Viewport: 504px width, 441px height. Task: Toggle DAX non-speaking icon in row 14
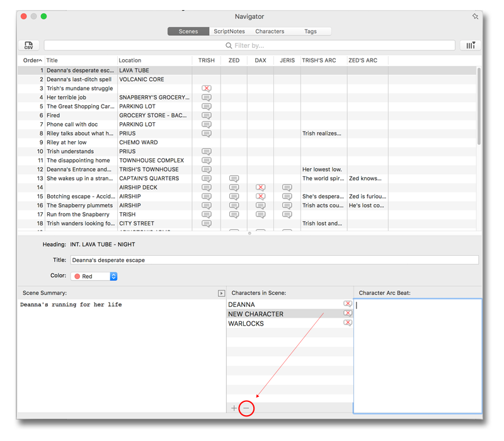pyautogui.click(x=260, y=188)
